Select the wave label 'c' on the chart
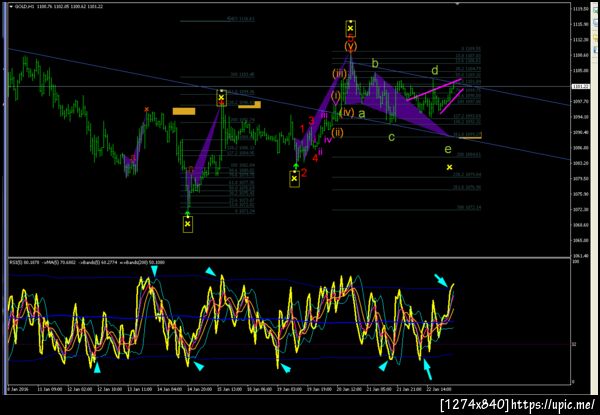600x415 pixels. pos(391,137)
